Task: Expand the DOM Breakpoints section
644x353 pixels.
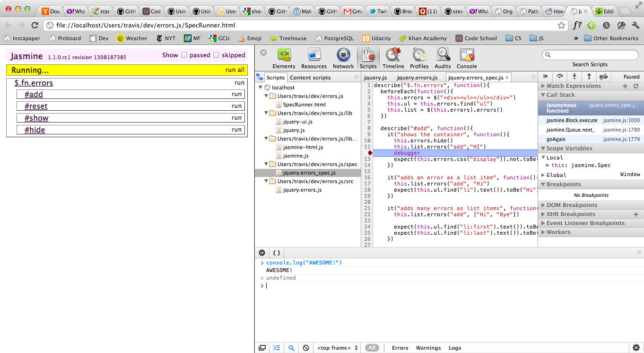Action: click(x=572, y=205)
